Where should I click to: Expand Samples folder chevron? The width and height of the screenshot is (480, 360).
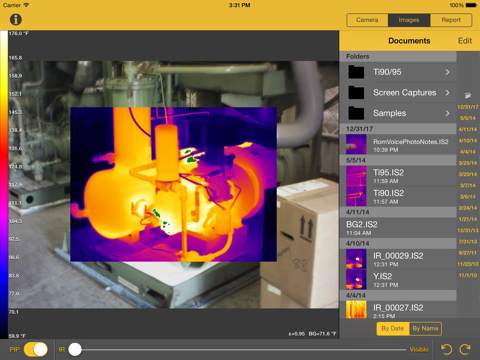447,113
